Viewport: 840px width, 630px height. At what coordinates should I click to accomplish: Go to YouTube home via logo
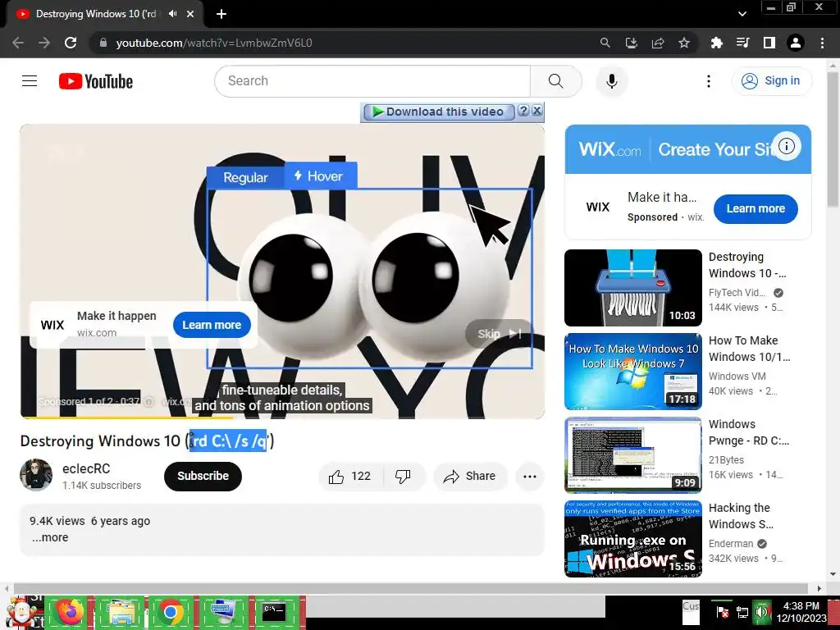[96, 81]
